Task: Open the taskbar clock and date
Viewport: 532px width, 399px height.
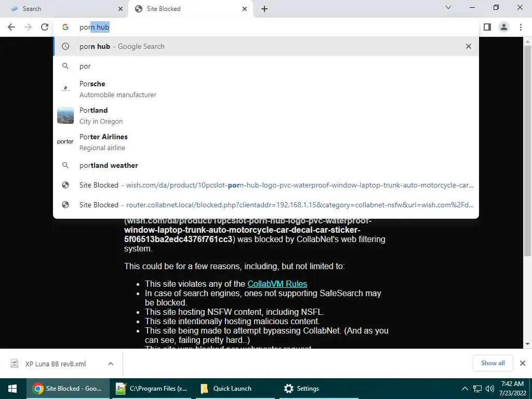Action: (x=512, y=389)
